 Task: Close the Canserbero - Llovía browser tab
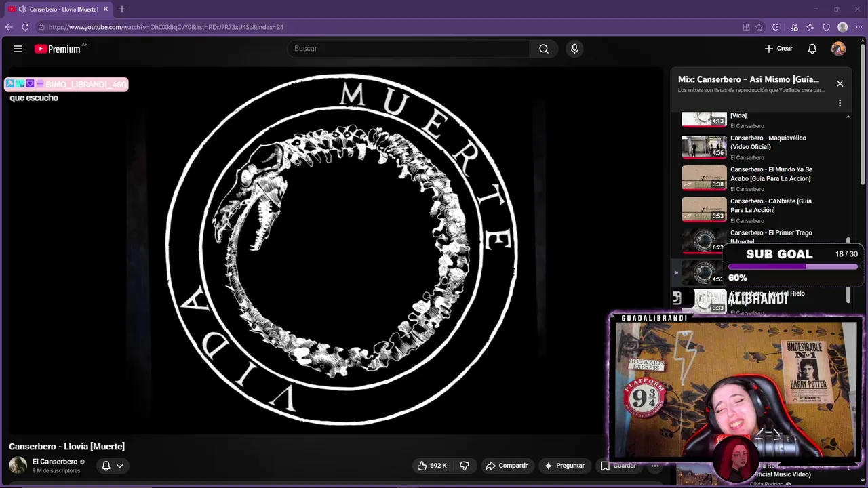(x=106, y=9)
